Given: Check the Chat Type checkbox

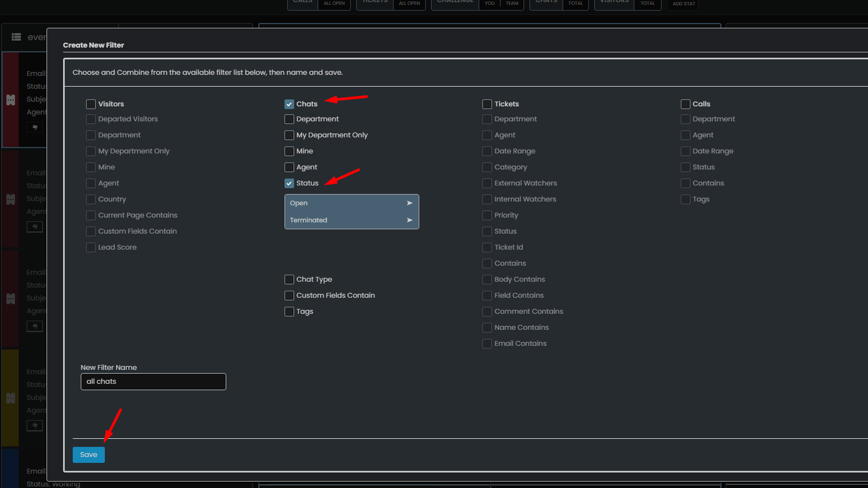Looking at the screenshot, I should 289,280.
